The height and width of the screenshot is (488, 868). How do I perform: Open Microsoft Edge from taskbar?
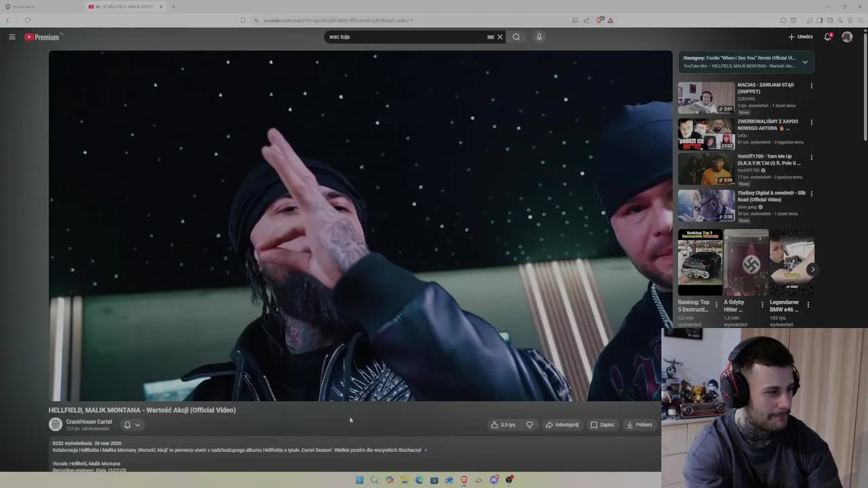pos(419,480)
